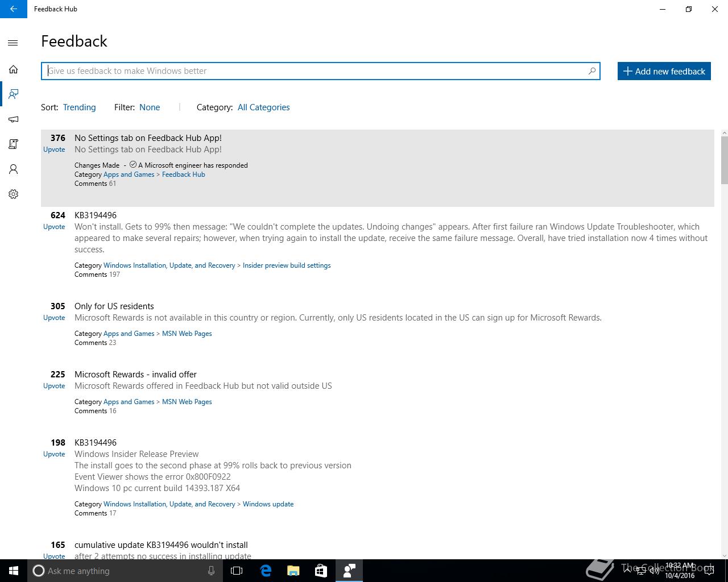Click Comments 23 text

pyautogui.click(x=95, y=343)
